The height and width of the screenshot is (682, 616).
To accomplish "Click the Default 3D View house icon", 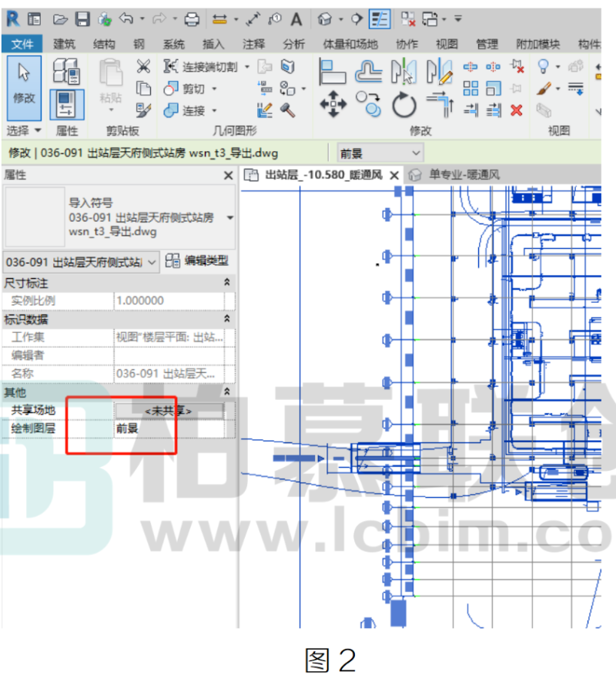I will (x=324, y=19).
